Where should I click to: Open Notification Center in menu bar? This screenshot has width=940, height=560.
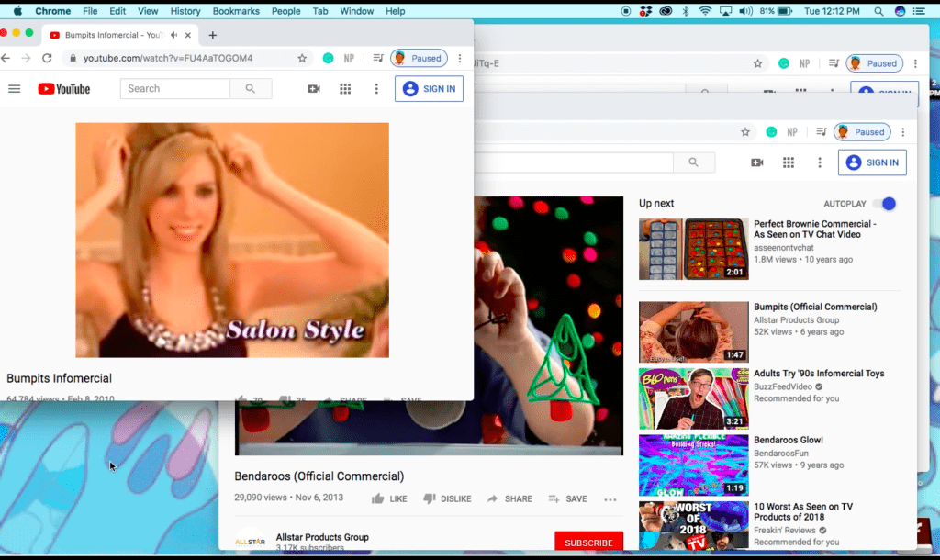[x=919, y=11]
